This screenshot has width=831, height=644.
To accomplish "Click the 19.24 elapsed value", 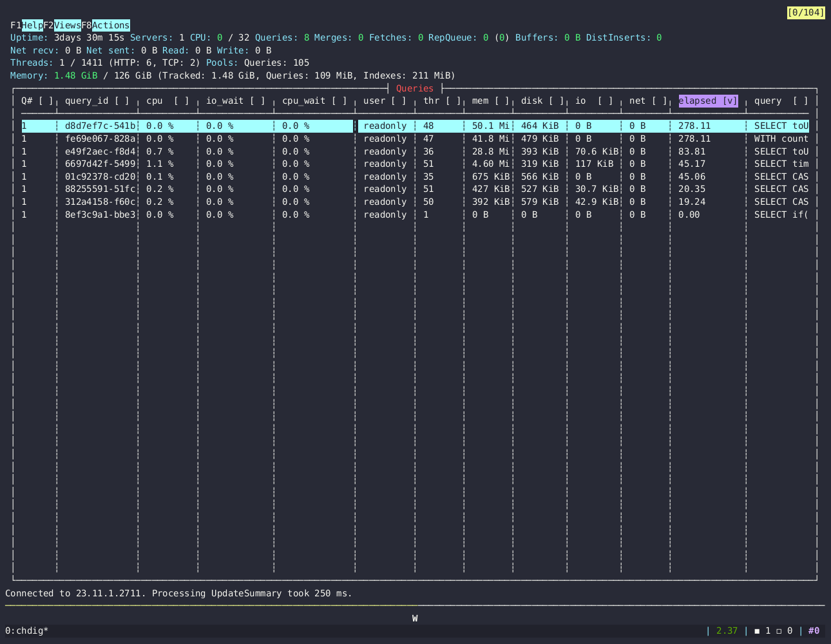I will tap(692, 202).
